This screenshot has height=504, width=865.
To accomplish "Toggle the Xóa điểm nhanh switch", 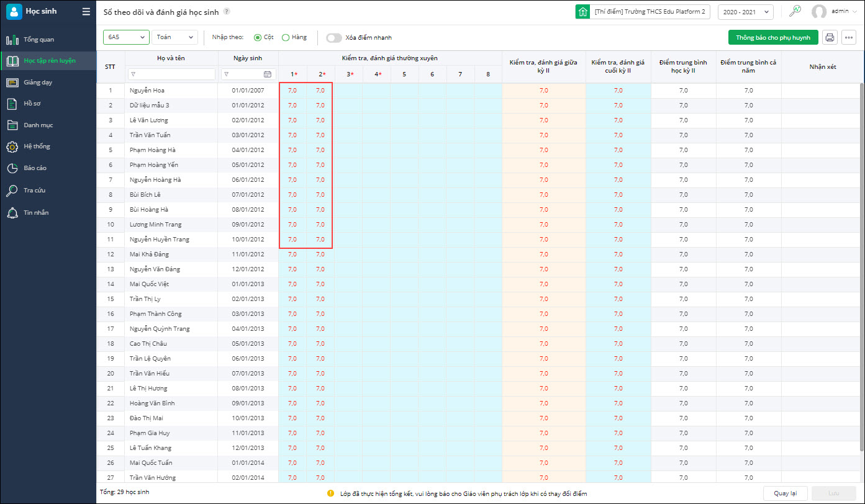I will pyautogui.click(x=334, y=37).
